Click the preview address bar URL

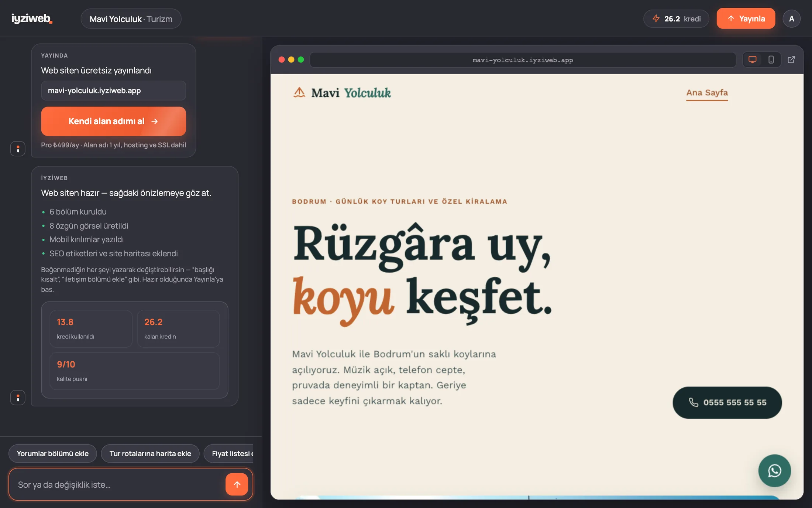pos(523,60)
